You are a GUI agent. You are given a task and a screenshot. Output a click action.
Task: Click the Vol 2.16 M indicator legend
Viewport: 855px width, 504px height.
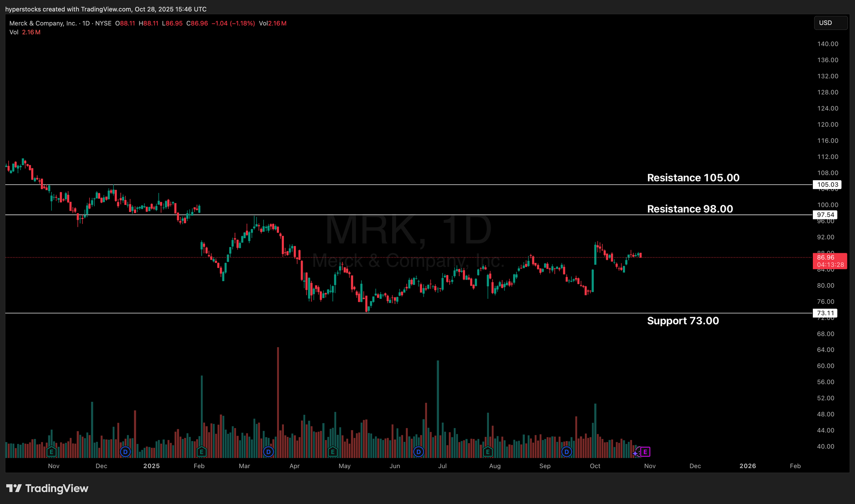(x=25, y=32)
